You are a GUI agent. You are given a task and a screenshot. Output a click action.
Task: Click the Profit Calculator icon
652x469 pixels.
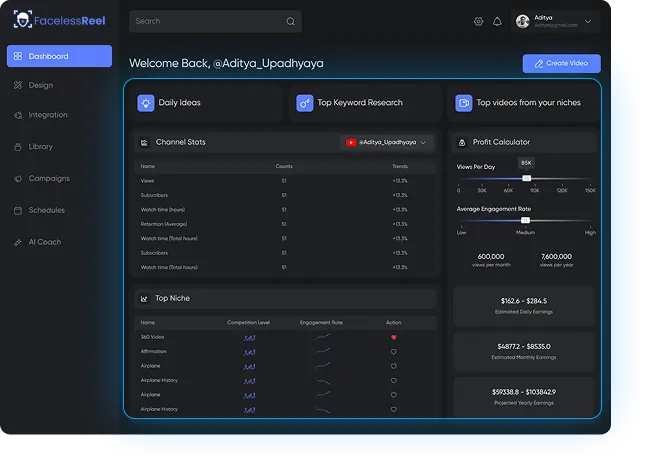pyautogui.click(x=461, y=142)
